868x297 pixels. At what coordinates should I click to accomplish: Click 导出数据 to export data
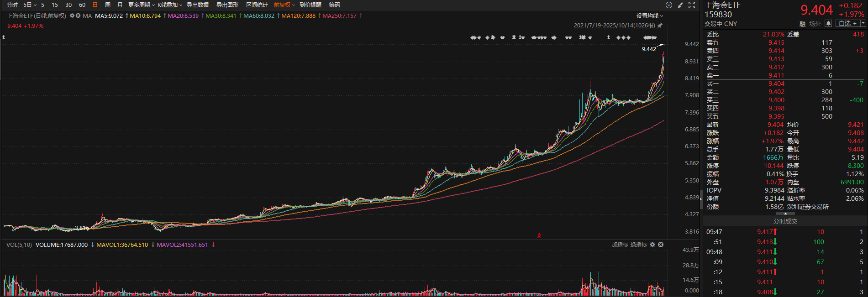point(198,5)
